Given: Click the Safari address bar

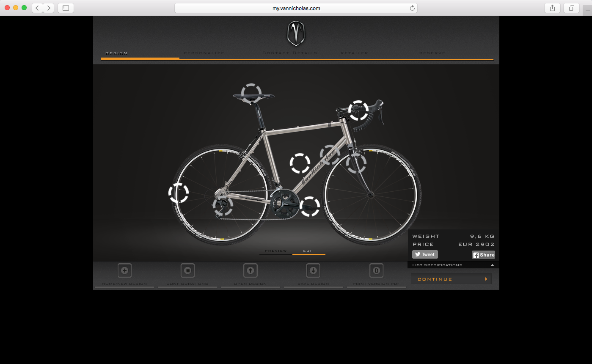Looking at the screenshot, I should click(296, 8).
